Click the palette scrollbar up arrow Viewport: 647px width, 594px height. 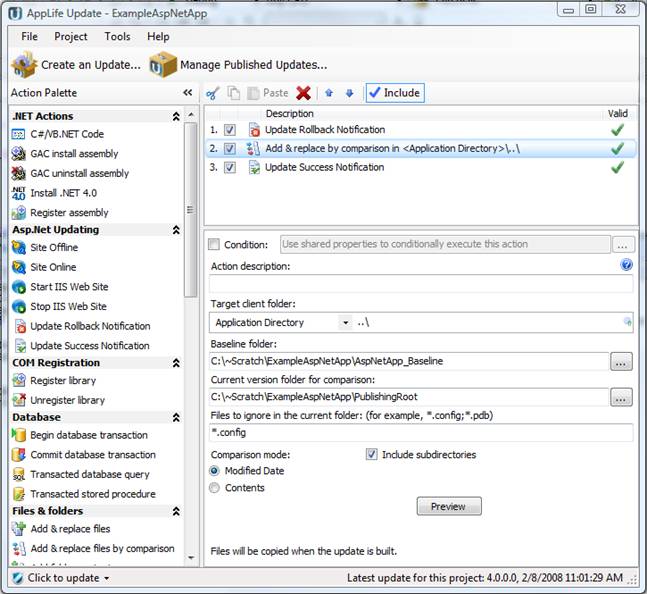(x=191, y=114)
